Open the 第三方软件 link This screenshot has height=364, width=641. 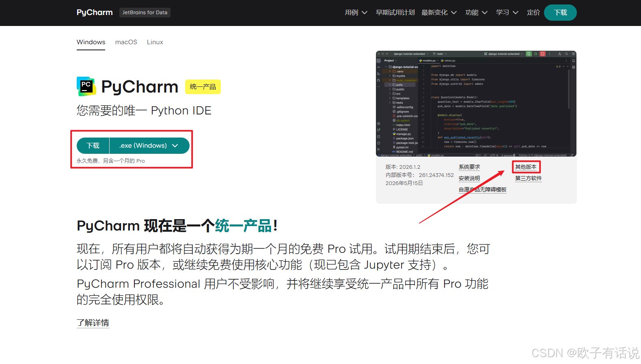point(529,178)
